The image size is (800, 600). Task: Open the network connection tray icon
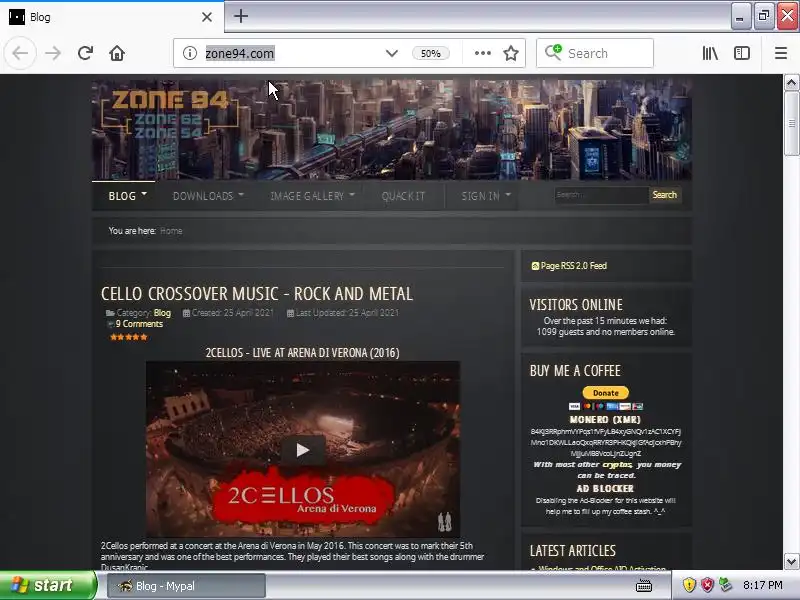[725, 585]
